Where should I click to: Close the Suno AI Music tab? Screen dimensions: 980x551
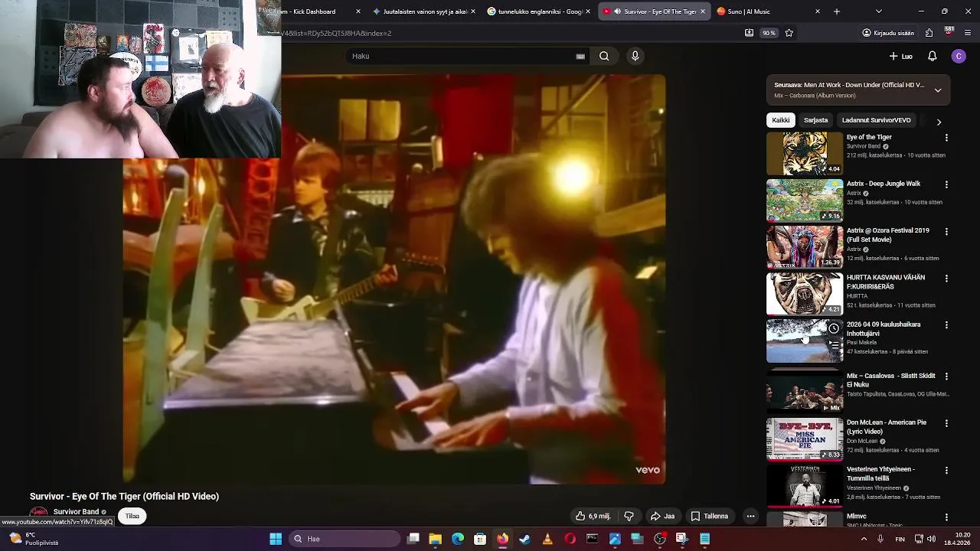[x=818, y=11]
